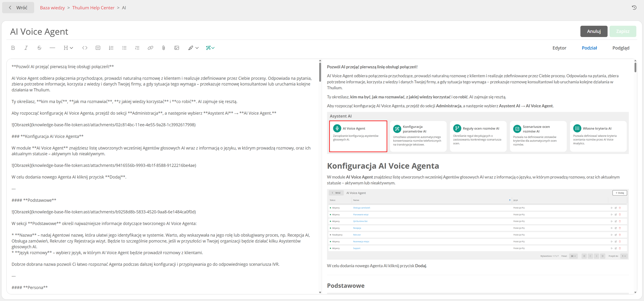This screenshot has height=301, width=644.
Task: Click the image markdown line ending '6e1484ca0f0d)'
Action: [104, 212]
